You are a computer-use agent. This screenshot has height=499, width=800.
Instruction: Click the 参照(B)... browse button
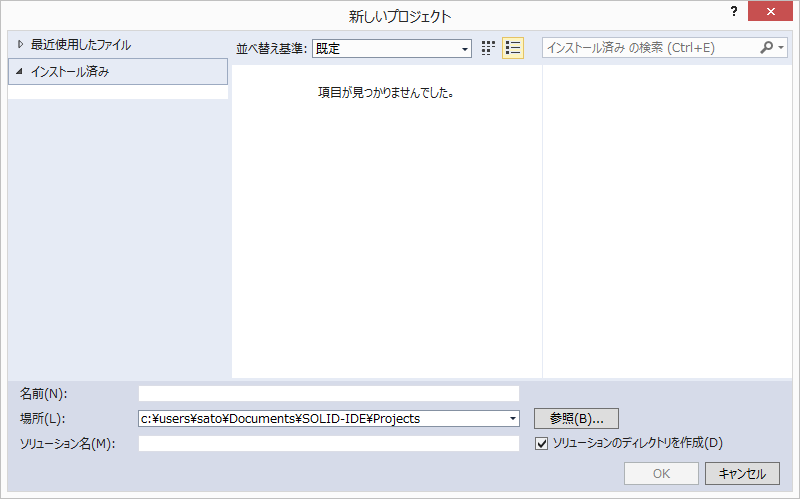(x=577, y=418)
